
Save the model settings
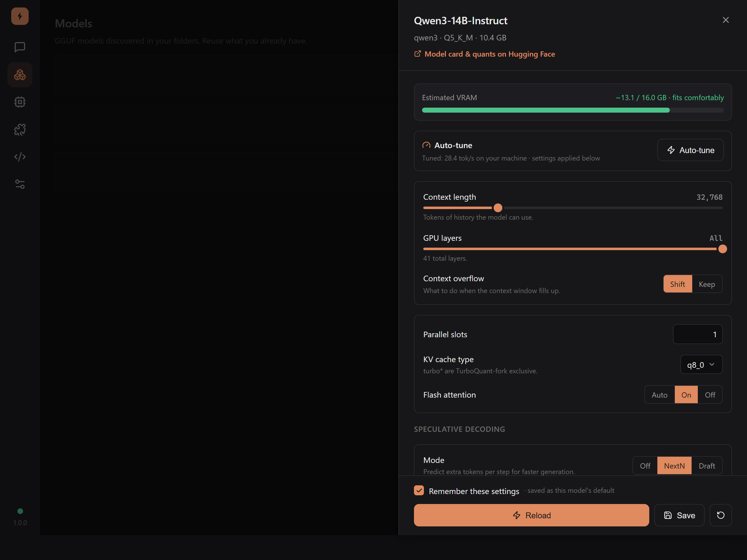tap(679, 515)
